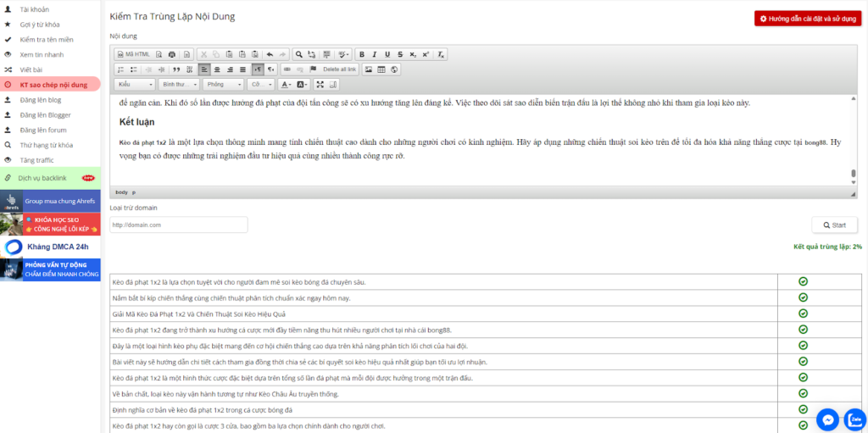Apply italic formatting to text

click(x=375, y=54)
